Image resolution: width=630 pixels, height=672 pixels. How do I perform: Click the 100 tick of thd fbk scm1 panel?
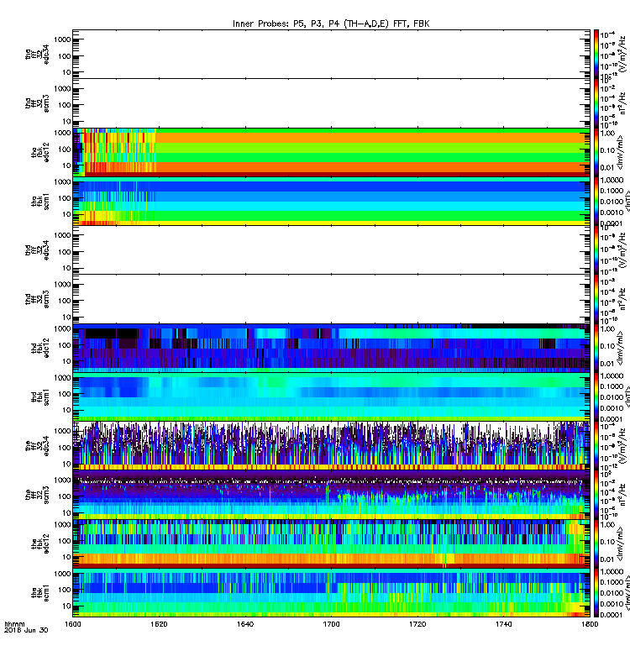(65, 394)
